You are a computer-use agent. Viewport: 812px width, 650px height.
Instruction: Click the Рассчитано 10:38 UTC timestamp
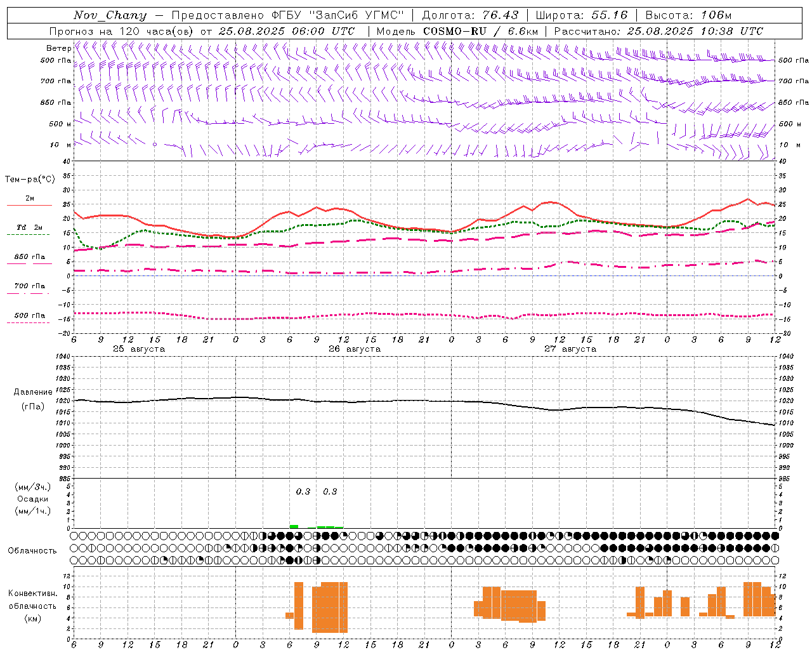[x=658, y=31]
